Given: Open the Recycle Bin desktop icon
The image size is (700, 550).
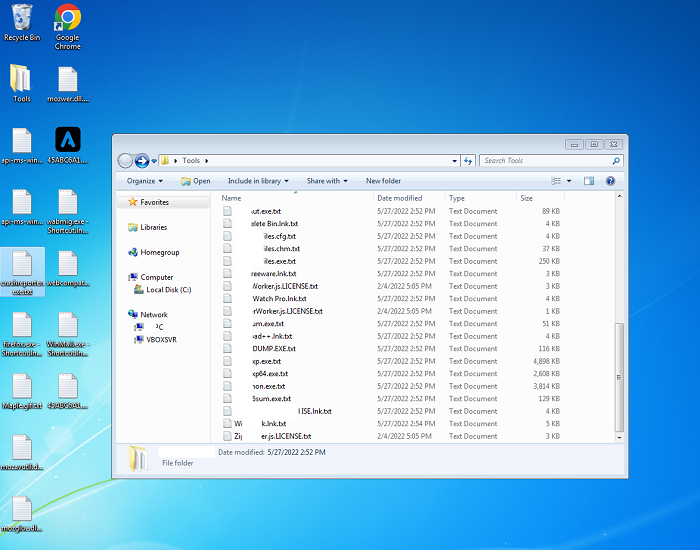Looking at the screenshot, I should point(22,20).
